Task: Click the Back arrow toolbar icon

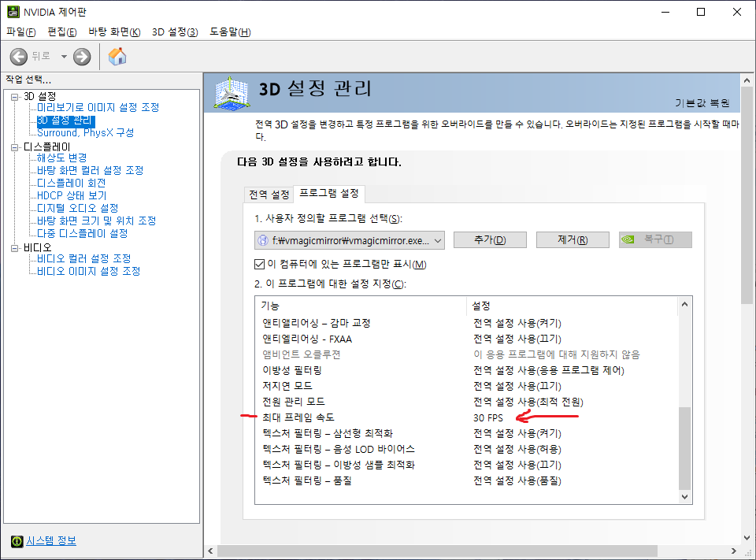Action: 18,57
